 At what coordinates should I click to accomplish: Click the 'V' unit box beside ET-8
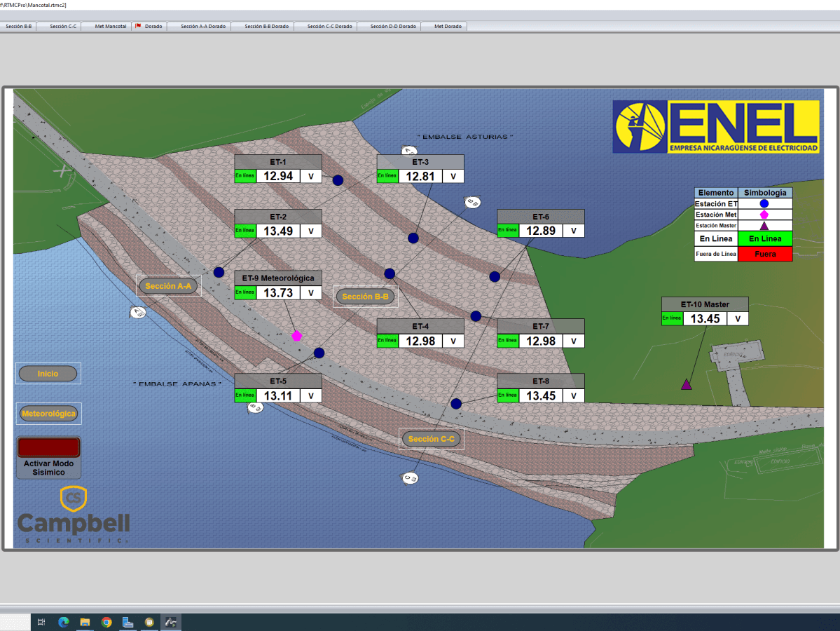click(x=574, y=395)
